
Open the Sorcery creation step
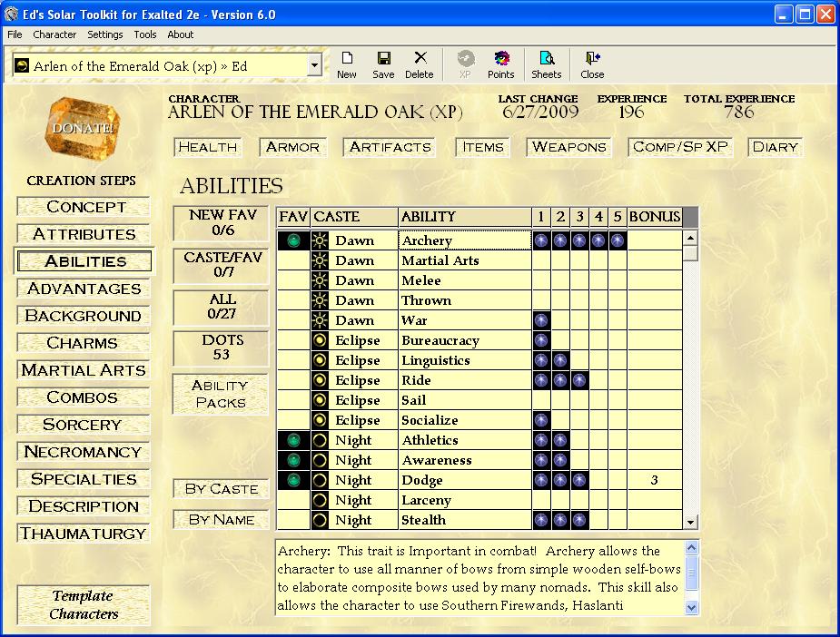point(84,425)
